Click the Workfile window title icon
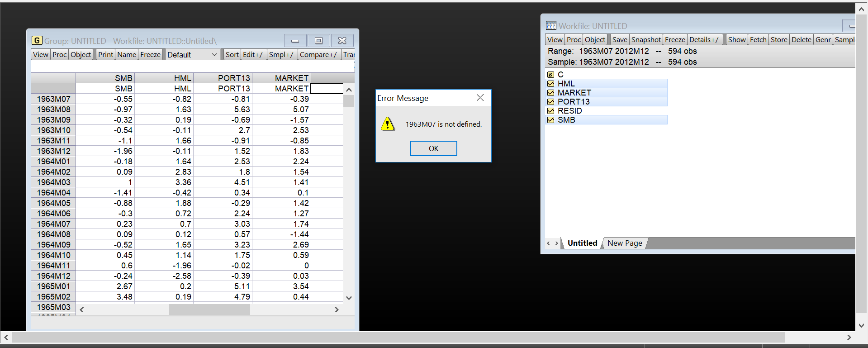 551,26
